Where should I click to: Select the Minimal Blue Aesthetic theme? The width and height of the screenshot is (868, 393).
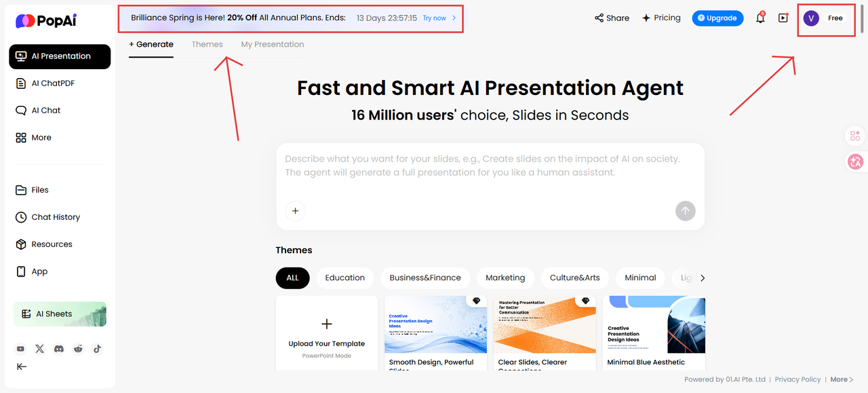(654, 333)
